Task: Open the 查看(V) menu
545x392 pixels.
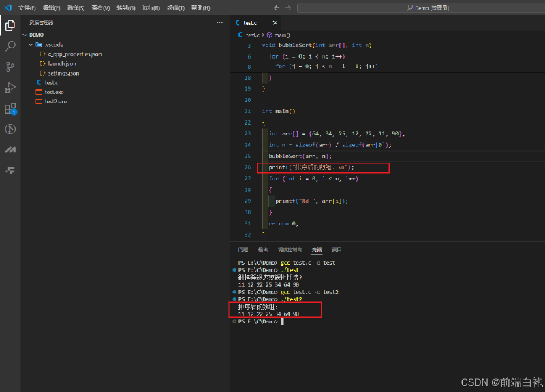Action: 101,7
